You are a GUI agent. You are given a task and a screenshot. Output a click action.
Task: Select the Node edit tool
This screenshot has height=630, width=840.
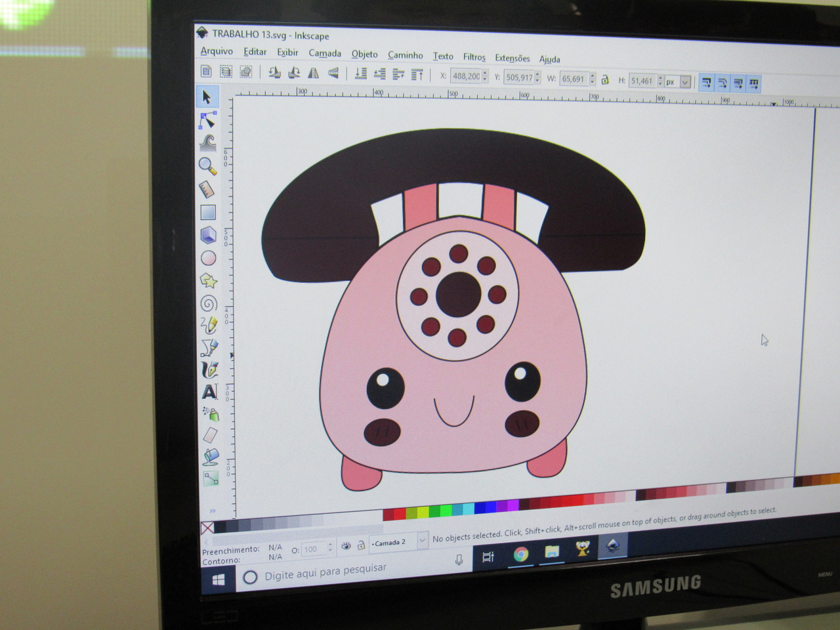(x=207, y=120)
